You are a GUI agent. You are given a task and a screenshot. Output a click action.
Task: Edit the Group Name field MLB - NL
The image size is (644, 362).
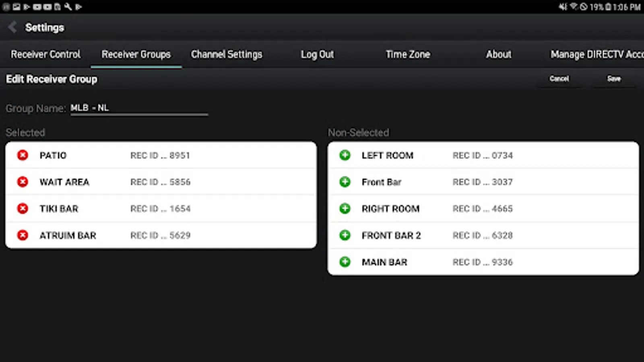(139, 108)
